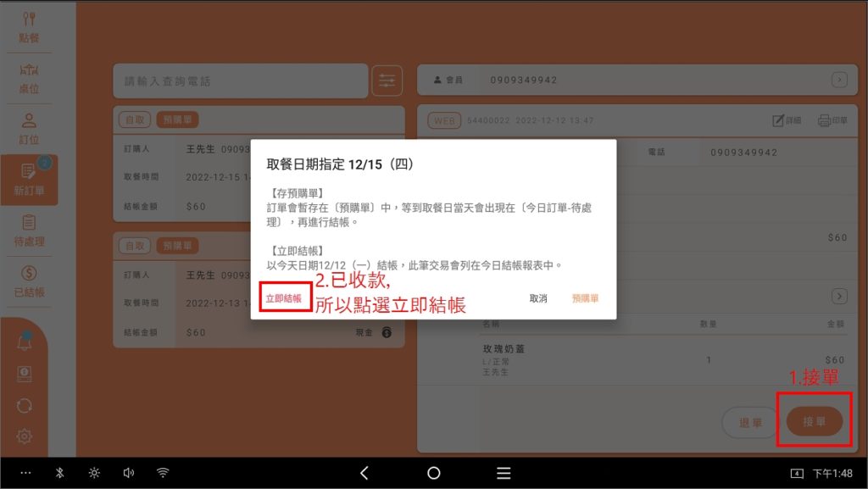Open the 點餐 ordering section in sidebar
This screenshot has width=868, height=489.
pos(29,26)
